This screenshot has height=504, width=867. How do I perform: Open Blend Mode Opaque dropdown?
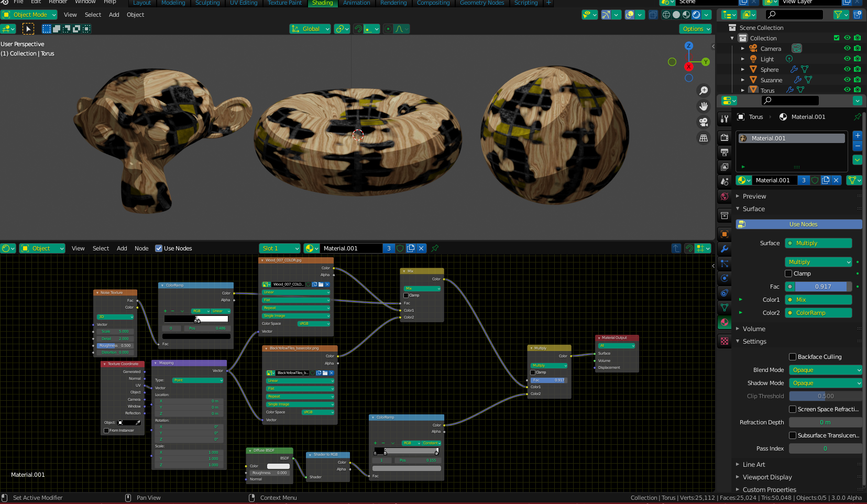826,370
